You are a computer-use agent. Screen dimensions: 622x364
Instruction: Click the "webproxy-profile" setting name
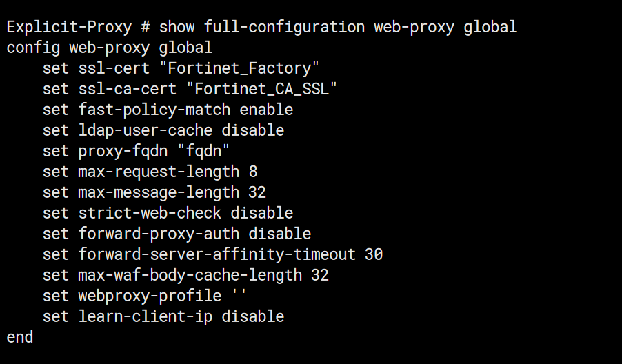150,296
